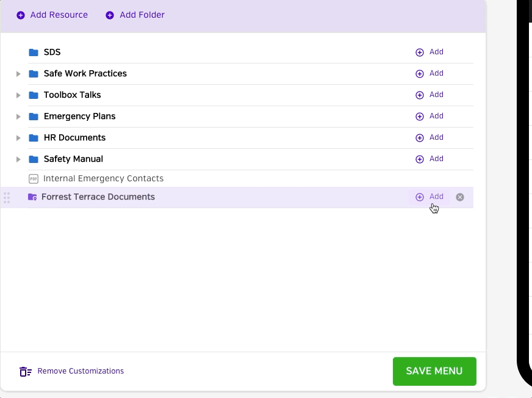Click the Add Folder plus icon
This screenshot has height=398, width=532.
[110, 15]
